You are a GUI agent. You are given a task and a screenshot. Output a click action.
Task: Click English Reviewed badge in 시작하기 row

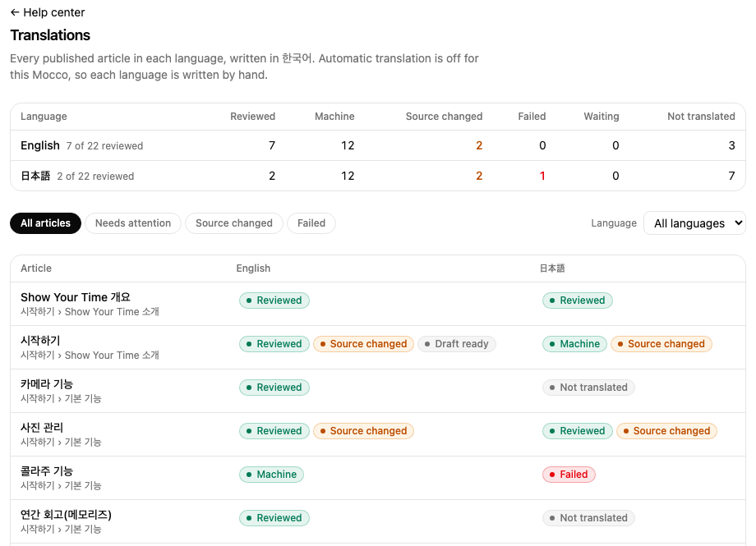(274, 343)
